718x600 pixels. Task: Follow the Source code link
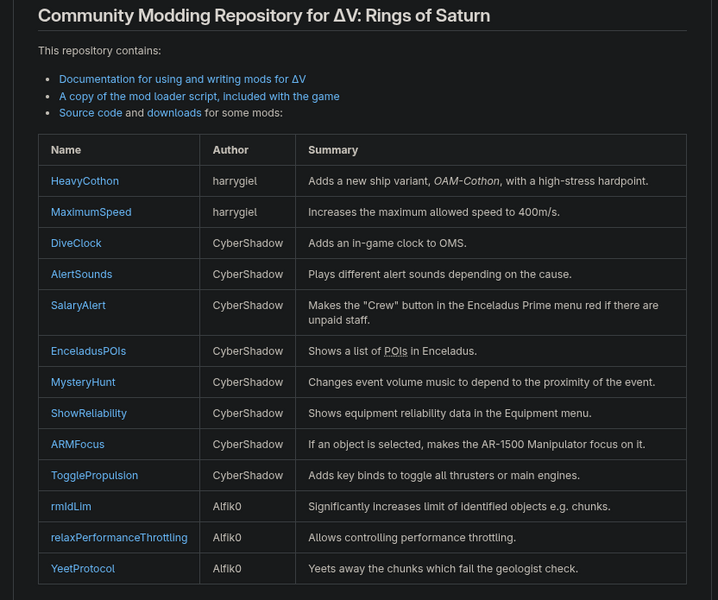(x=91, y=113)
